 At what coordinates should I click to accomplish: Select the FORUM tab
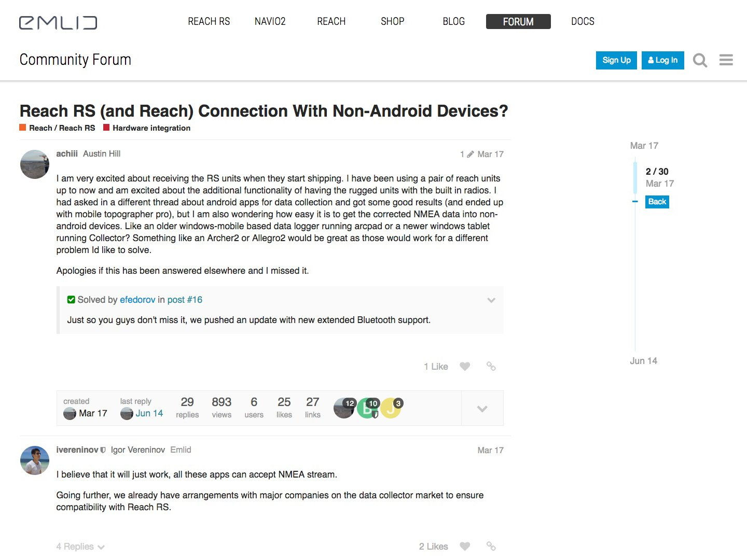point(518,21)
